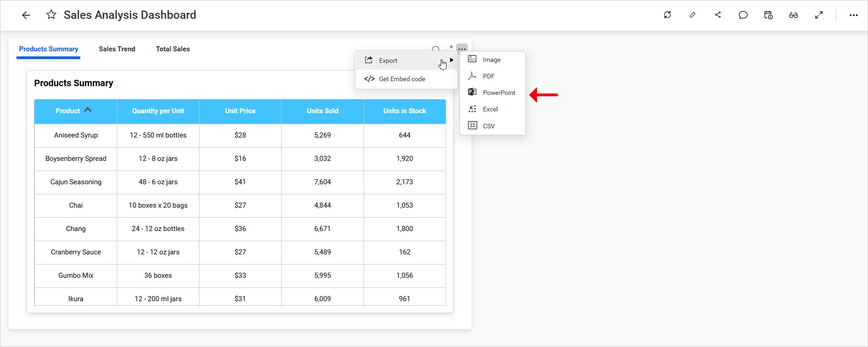Screen dimensions: 868x347
Task: Open the schedule calendar icon
Action: pos(768,15)
